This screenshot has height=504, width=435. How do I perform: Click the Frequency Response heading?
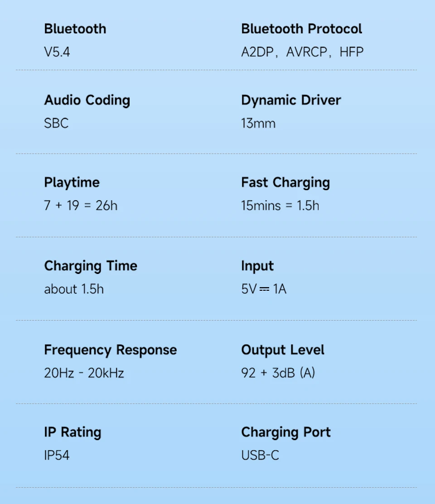(111, 350)
